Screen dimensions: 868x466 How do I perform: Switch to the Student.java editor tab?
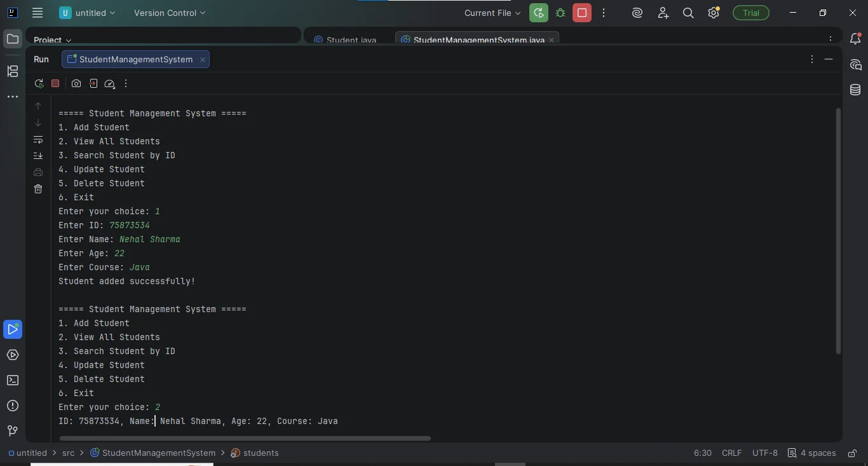(346, 39)
